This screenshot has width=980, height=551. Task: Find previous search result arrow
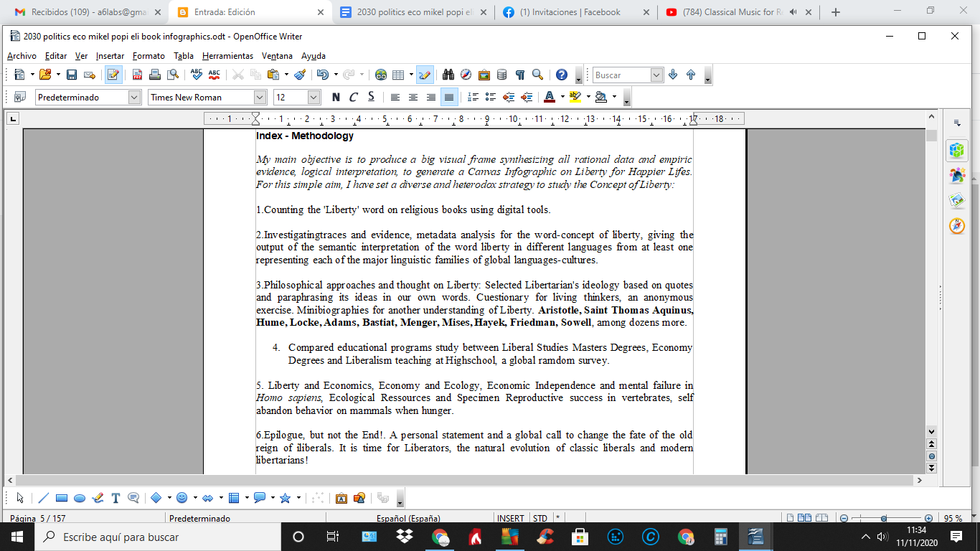(691, 75)
